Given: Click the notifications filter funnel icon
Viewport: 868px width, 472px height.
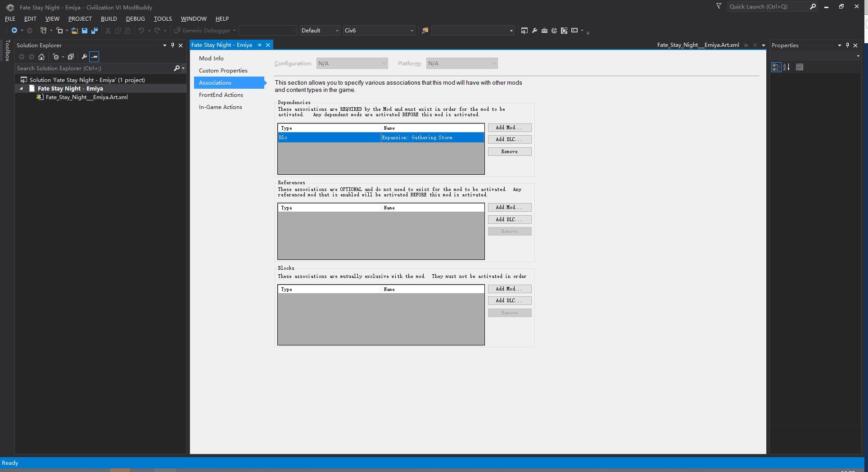Looking at the screenshot, I should [x=719, y=6].
